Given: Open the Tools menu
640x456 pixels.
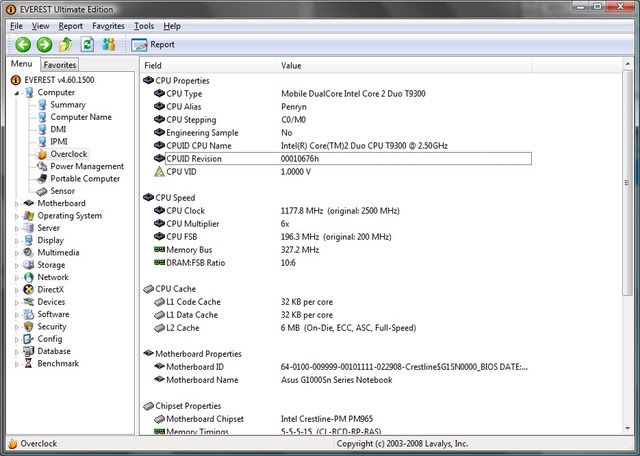Looking at the screenshot, I should pos(144,26).
